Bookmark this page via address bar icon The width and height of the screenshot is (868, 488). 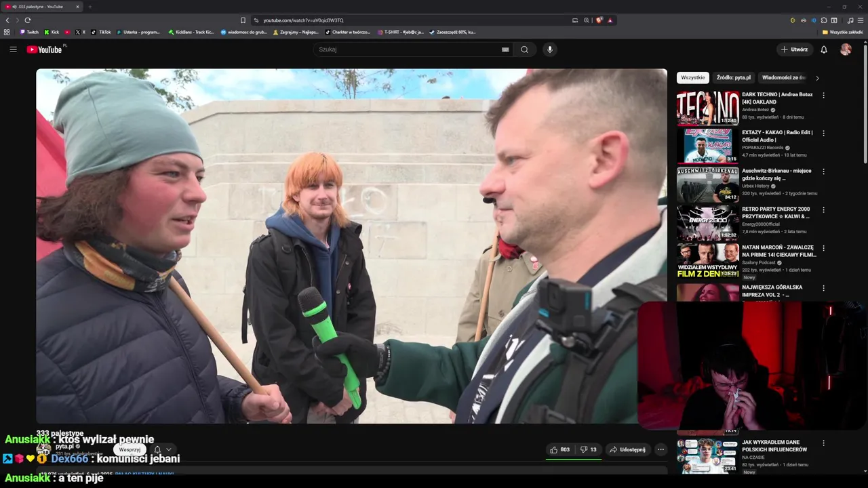243,20
